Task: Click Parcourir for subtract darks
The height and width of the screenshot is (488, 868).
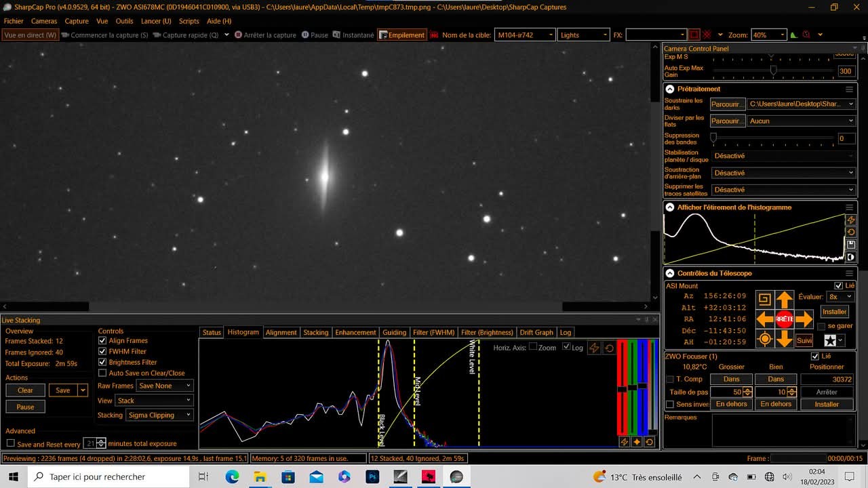Action: [727, 104]
